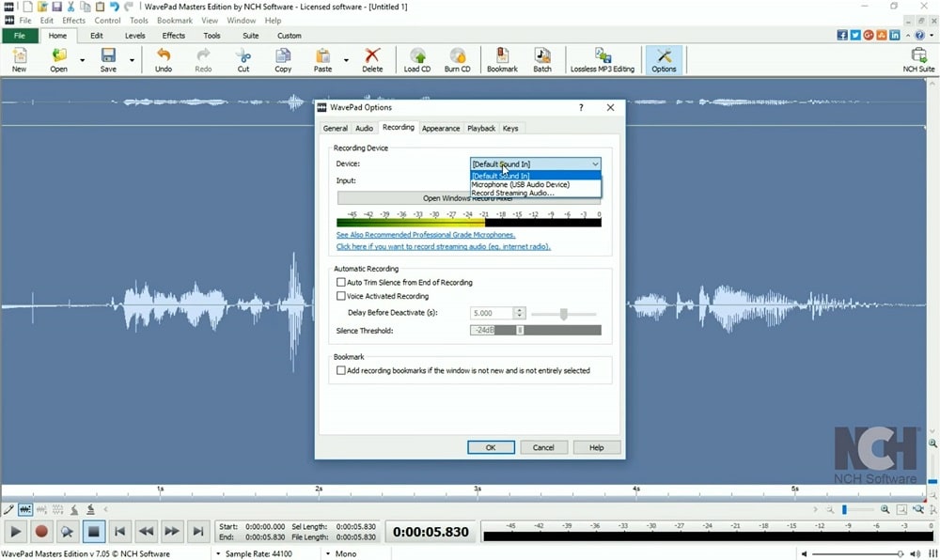Open the Batch converter tool
Screen dimensions: 940x560
[542, 60]
